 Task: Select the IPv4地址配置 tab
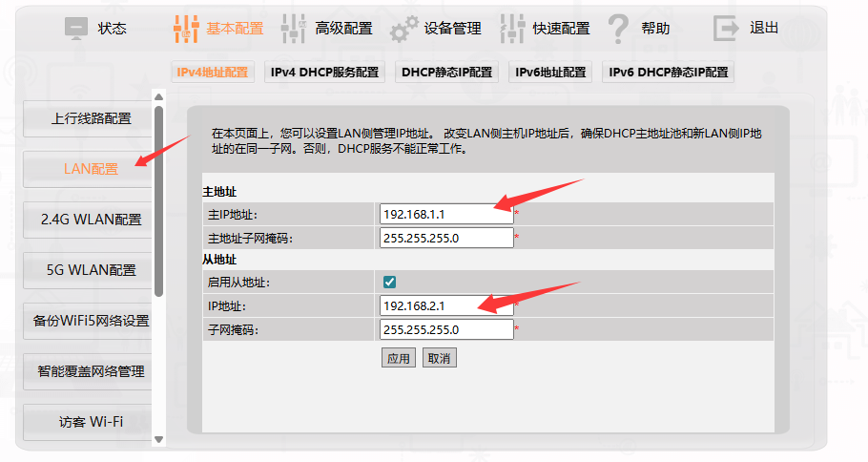pyautogui.click(x=213, y=72)
